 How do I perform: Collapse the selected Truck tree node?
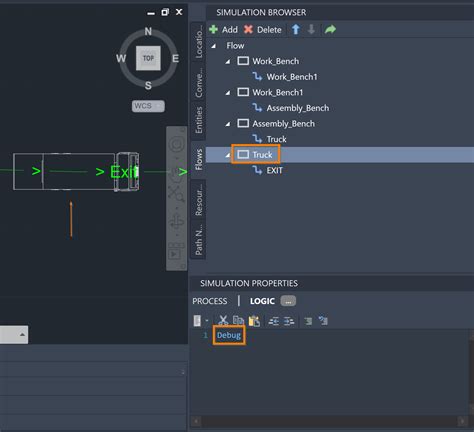pyautogui.click(x=228, y=155)
